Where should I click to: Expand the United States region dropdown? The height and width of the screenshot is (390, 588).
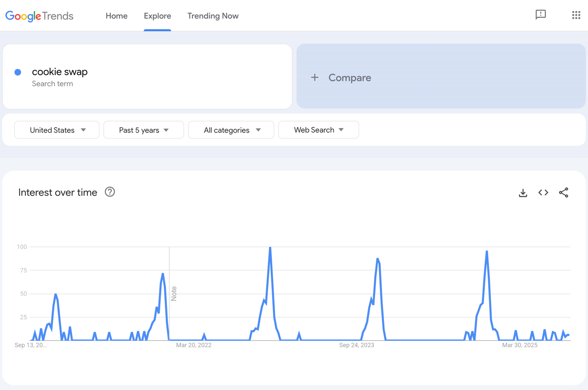(57, 130)
